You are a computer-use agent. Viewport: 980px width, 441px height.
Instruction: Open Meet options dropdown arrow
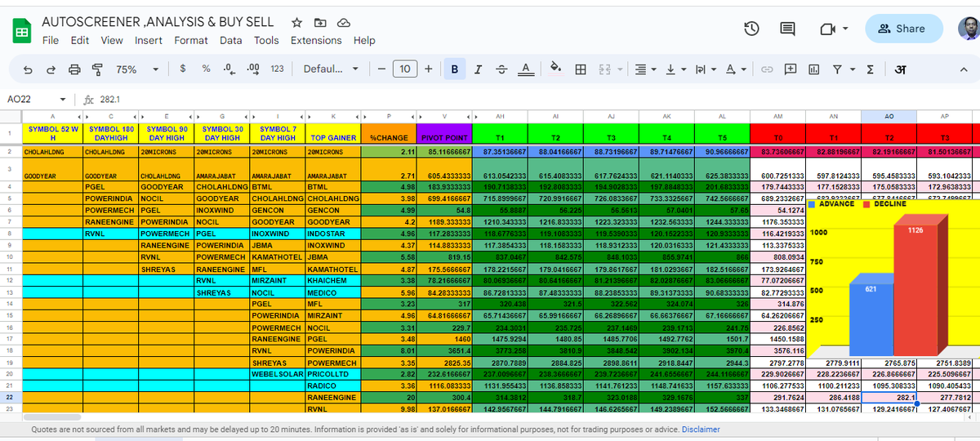[845, 29]
